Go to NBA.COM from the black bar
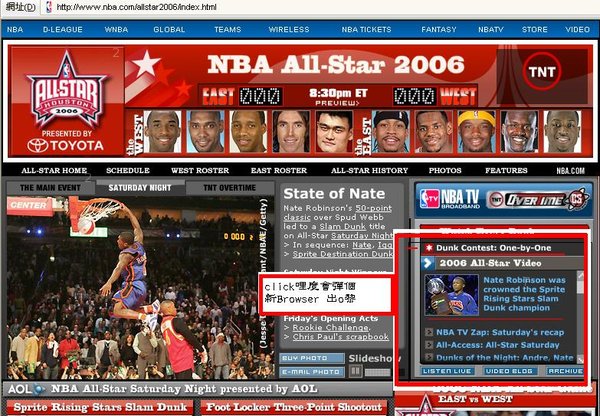 point(571,171)
